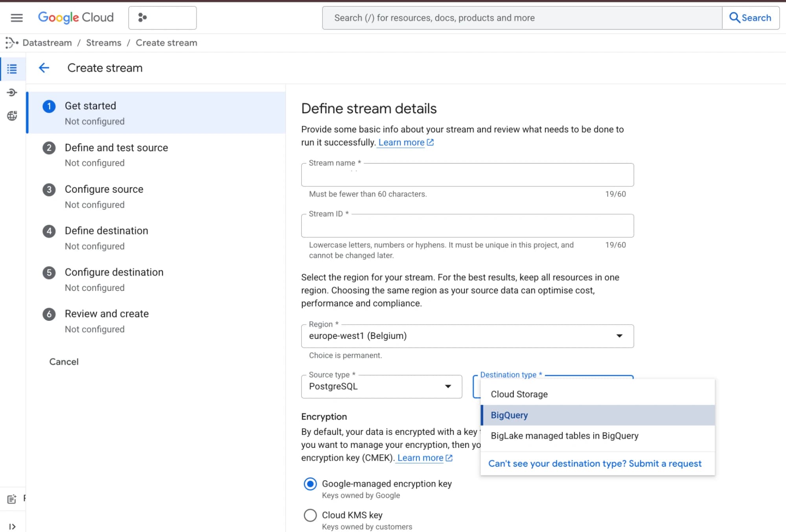The height and width of the screenshot is (532, 786).
Task: Click the search magnifier icon
Action: tap(734, 18)
